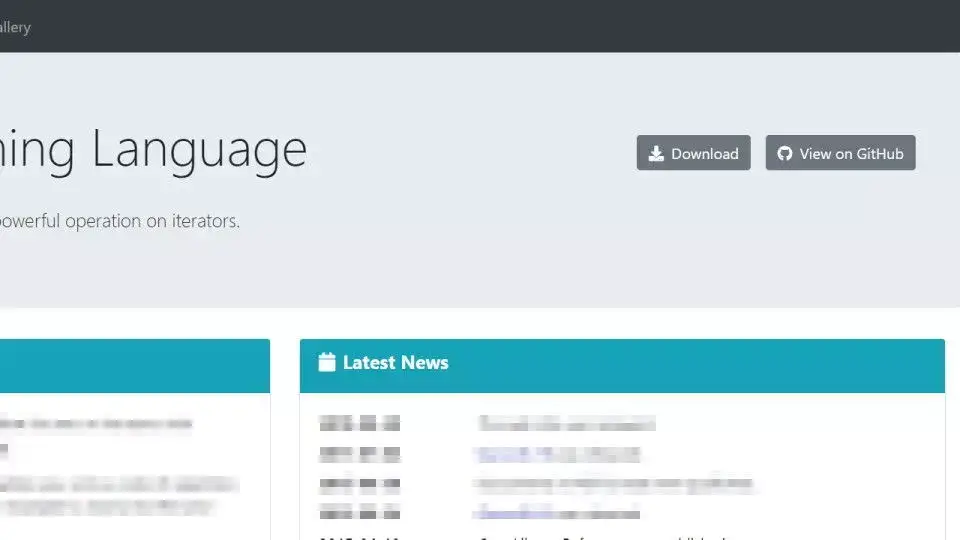The image size is (960, 540).
Task: Click the partially visible bottom news row
Action: 600,536
